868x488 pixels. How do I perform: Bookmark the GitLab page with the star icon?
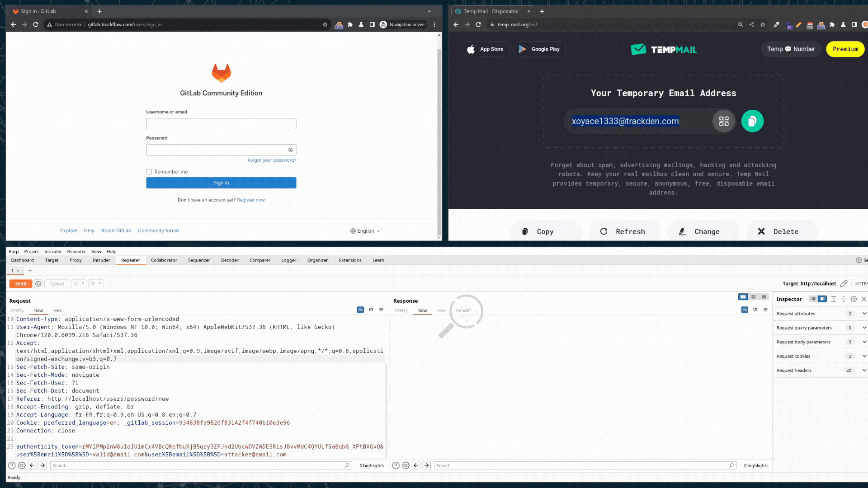point(325,24)
